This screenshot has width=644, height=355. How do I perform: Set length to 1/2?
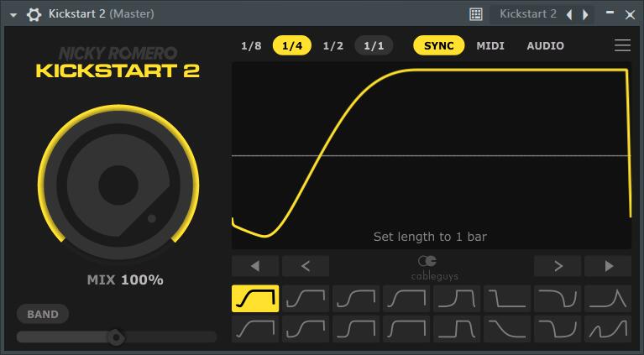coord(332,45)
